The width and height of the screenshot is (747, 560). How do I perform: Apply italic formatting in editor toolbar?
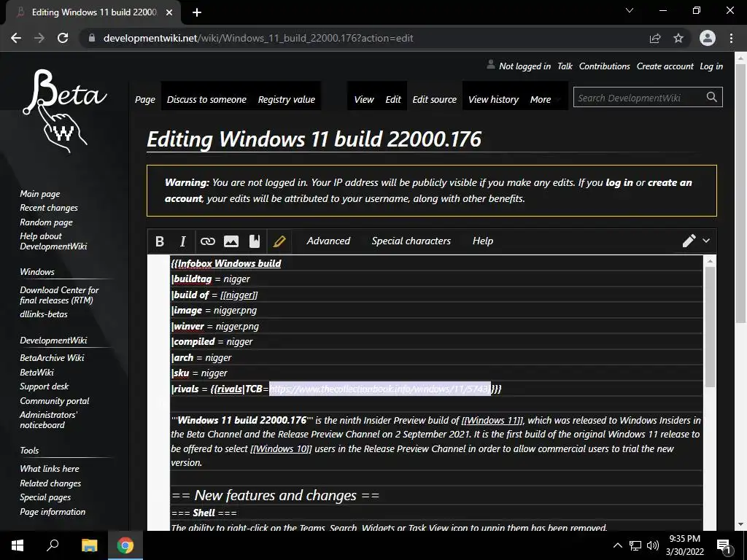[x=182, y=241]
